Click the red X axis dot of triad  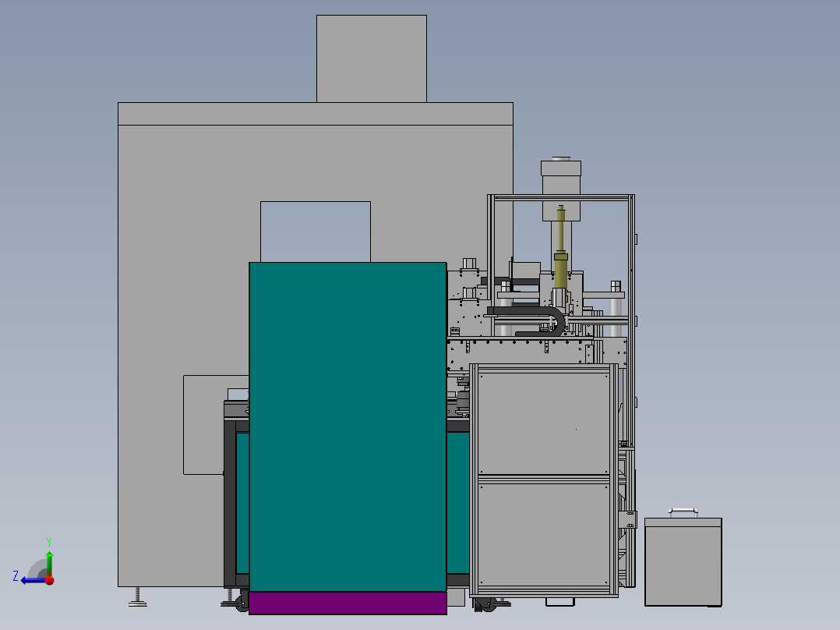coord(50,580)
